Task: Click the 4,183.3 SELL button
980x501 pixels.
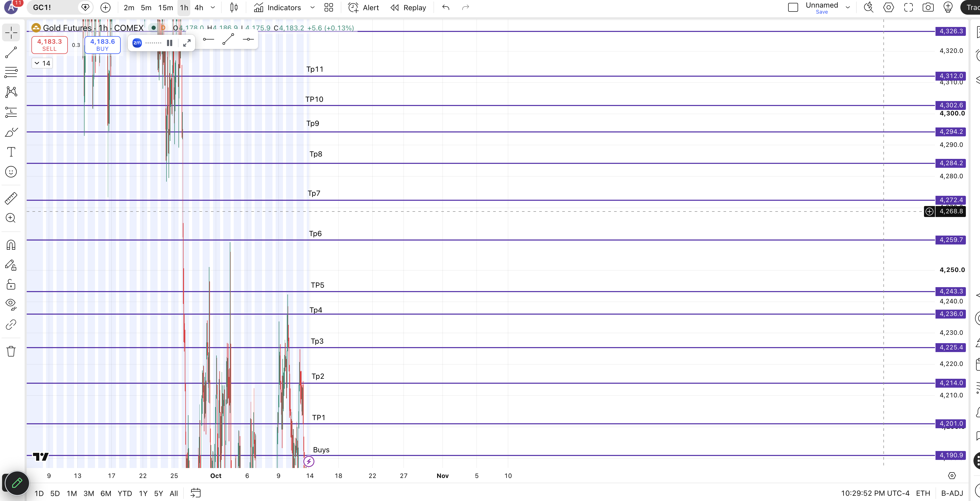Action: [49, 45]
